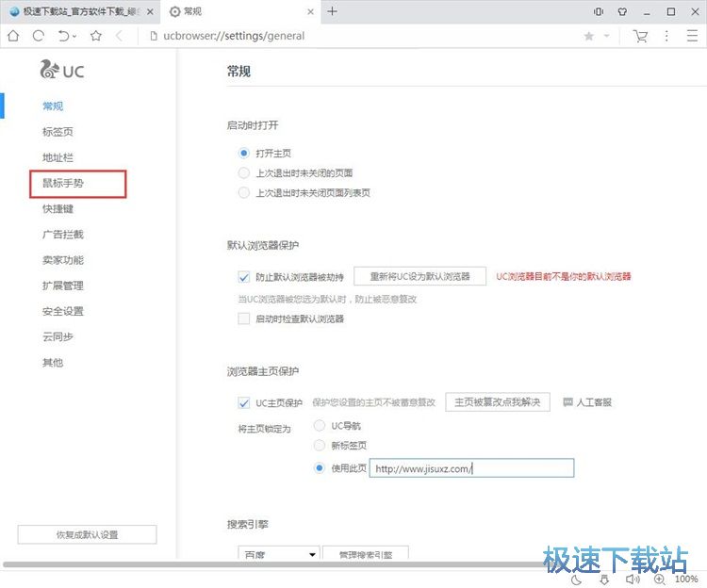Open the skin (shirt) icon in the title bar

(x=622, y=11)
